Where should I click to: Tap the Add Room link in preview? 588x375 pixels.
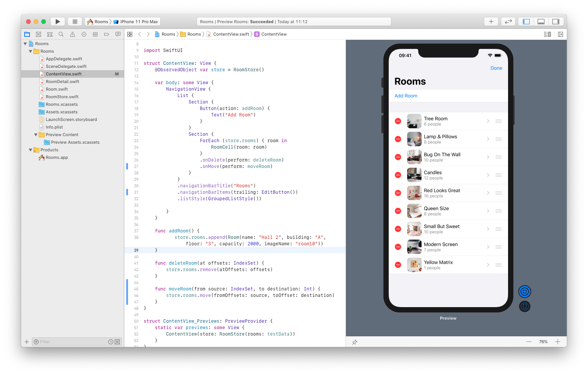pyautogui.click(x=406, y=96)
